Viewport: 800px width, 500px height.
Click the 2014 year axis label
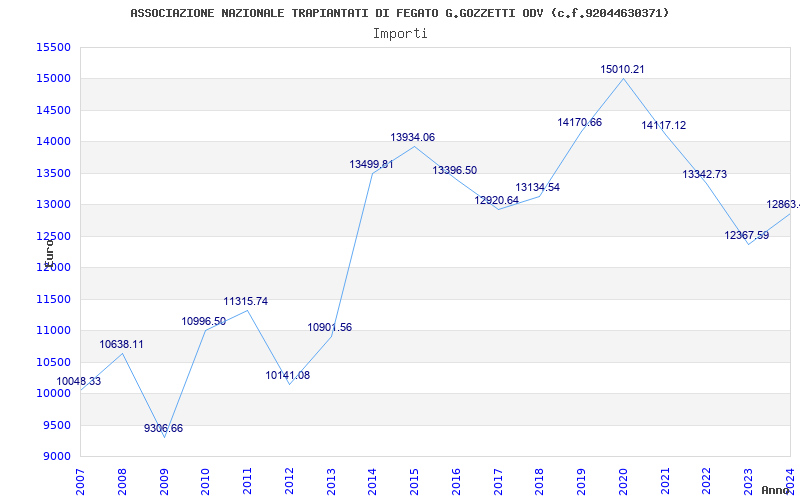(372, 482)
